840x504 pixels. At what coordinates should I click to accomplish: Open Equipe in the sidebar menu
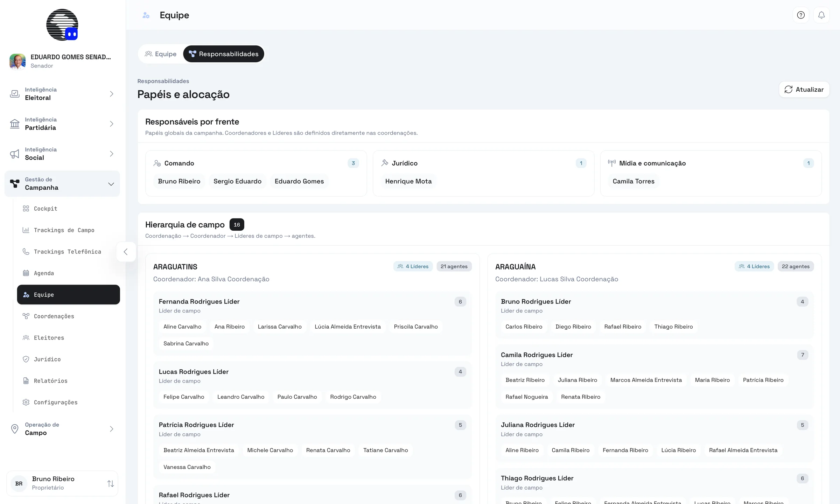point(69,295)
